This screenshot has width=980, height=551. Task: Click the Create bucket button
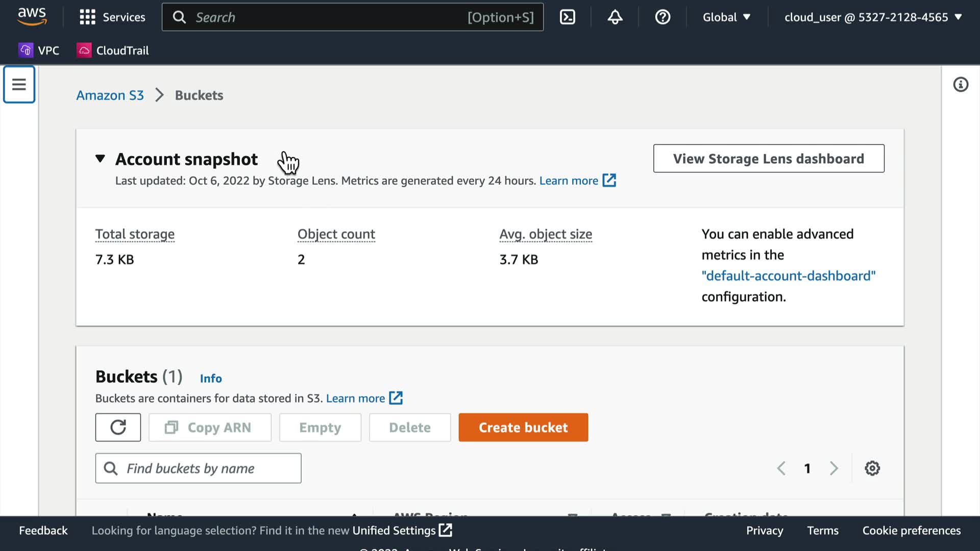pos(523,428)
